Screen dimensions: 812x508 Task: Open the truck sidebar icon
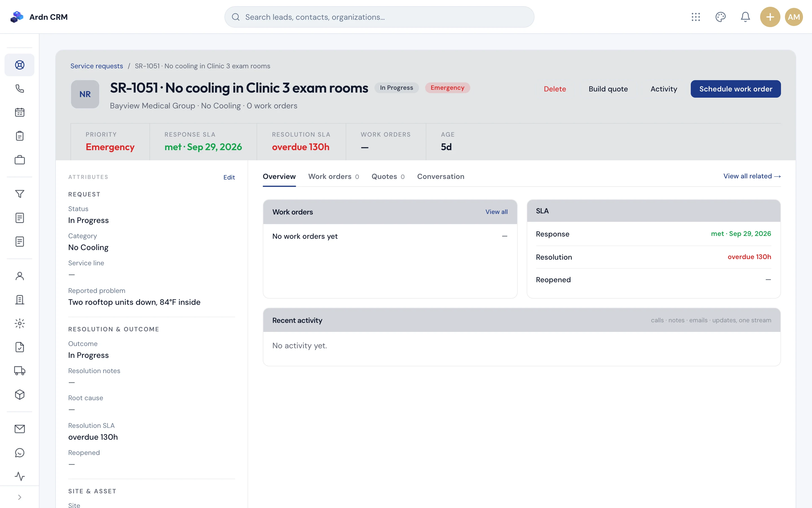(19, 371)
